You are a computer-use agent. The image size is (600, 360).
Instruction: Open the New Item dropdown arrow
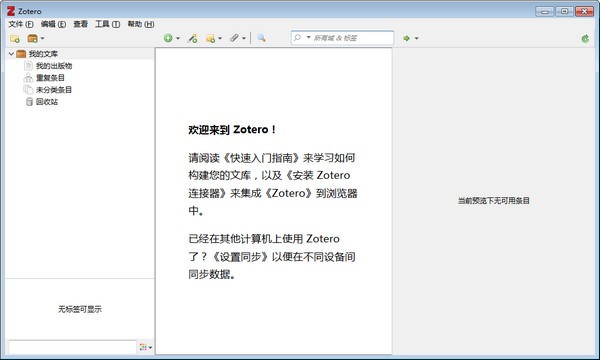coord(178,38)
